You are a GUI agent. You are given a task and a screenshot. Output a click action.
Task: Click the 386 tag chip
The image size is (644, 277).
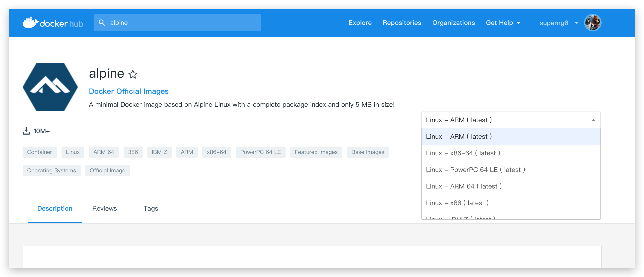click(x=133, y=152)
